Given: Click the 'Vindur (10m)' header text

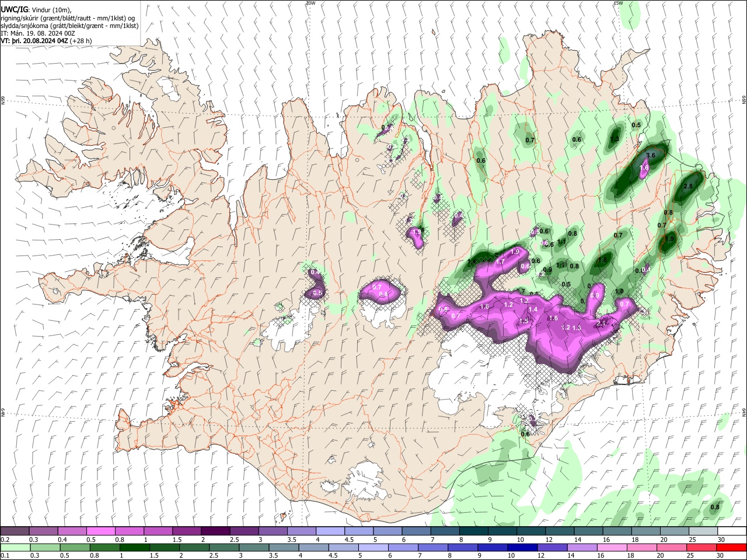Looking at the screenshot, I should point(51,10).
